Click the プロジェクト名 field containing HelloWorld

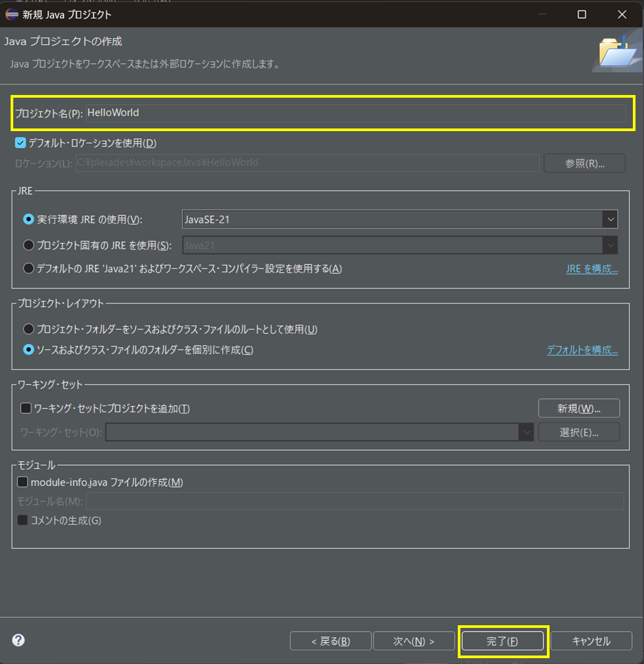356,113
